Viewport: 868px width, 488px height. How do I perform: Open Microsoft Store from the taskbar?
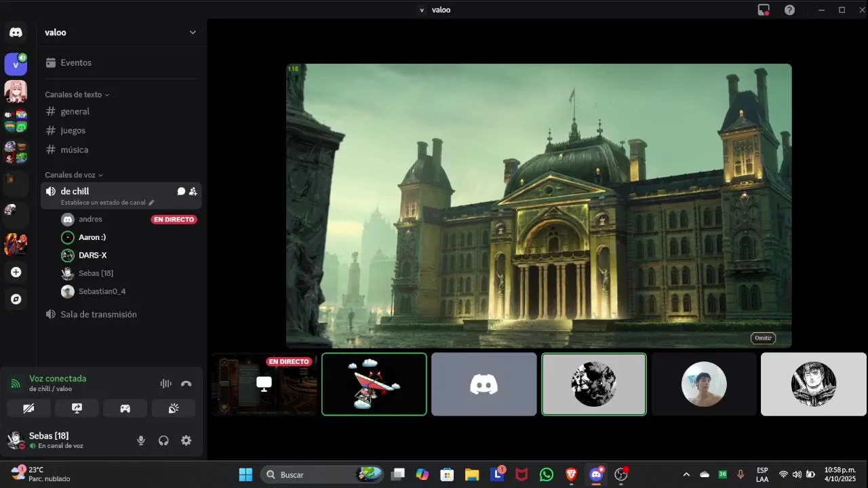pyautogui.click(x=447, y=474)
